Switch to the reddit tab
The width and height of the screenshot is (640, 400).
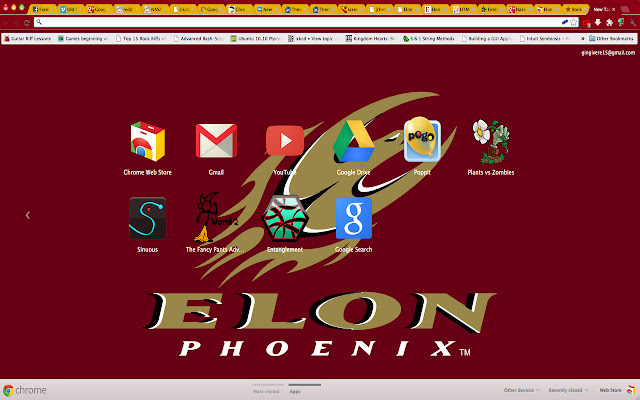tap(126, 9)
